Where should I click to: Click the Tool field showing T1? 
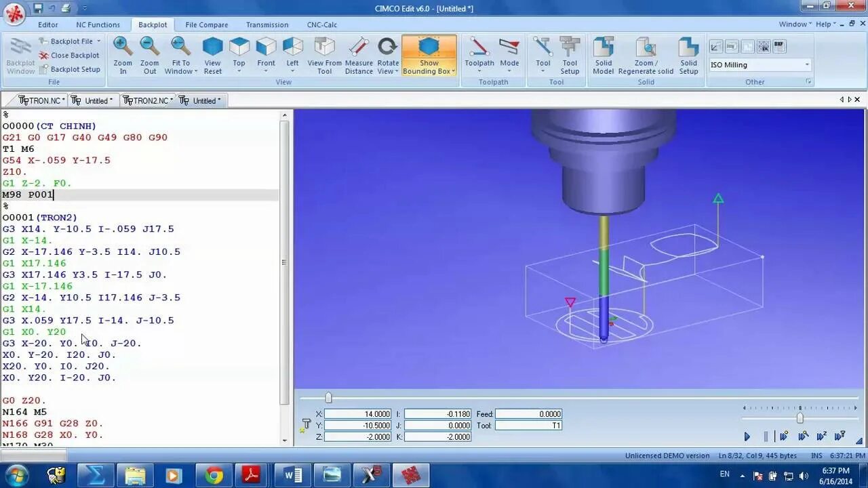529,426
